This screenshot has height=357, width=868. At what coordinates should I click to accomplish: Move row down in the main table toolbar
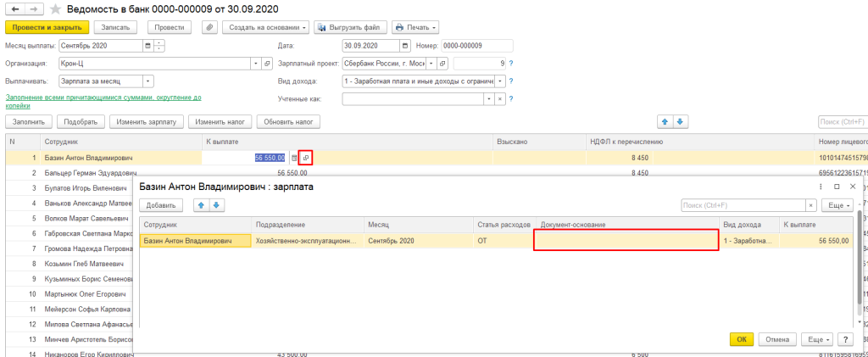[x=680, y=122]
